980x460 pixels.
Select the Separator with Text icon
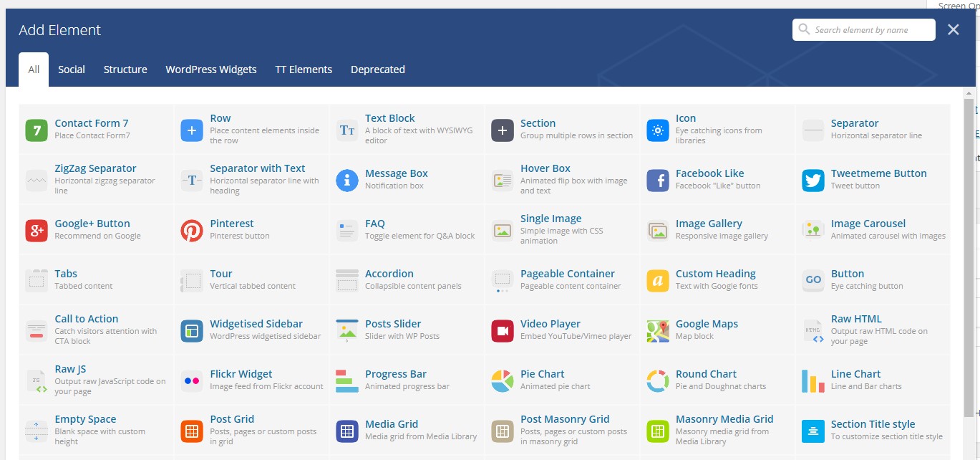tap(192, 181)
